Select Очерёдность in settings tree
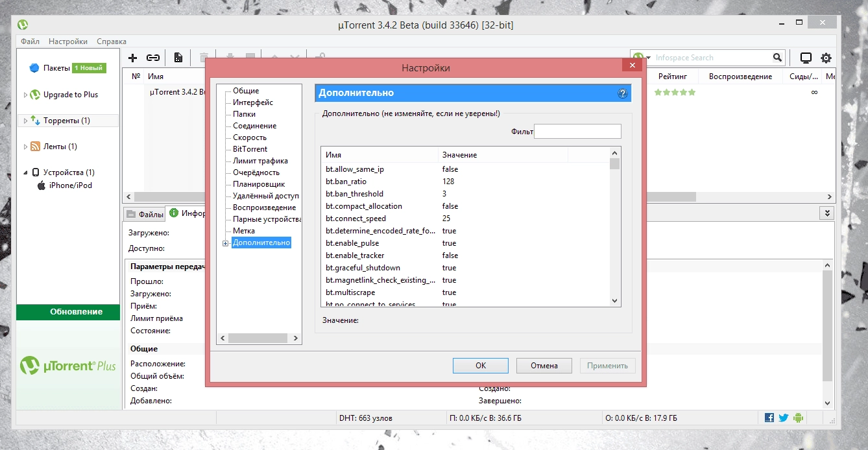Screen dimensions: 868x450 pyautogui.click(x=256, y=172)
